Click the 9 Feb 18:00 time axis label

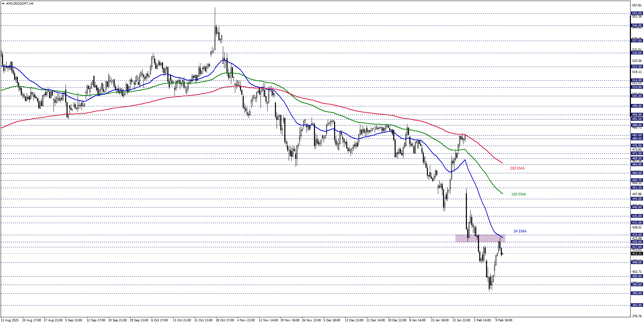pyautogui.click(x=504, y=320)
